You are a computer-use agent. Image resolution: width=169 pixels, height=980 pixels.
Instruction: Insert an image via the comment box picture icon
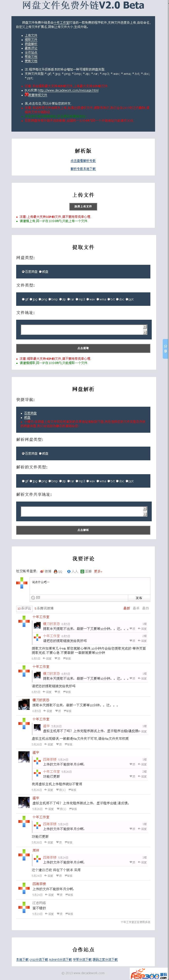click(x=38, y=598)
